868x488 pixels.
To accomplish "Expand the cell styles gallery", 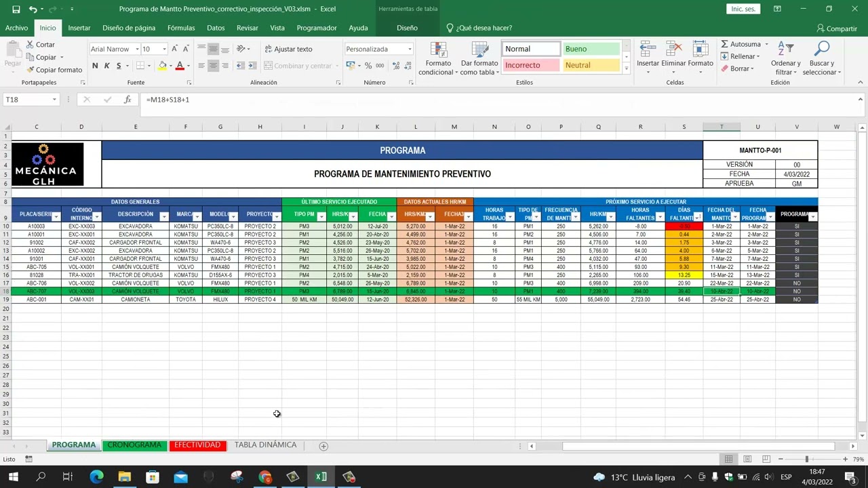I will click(626, 68).
